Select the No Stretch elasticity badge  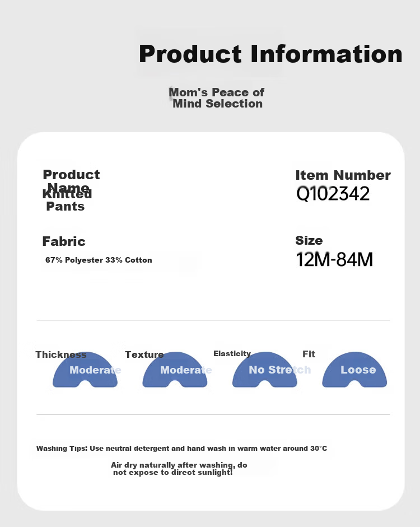(265, 370)
